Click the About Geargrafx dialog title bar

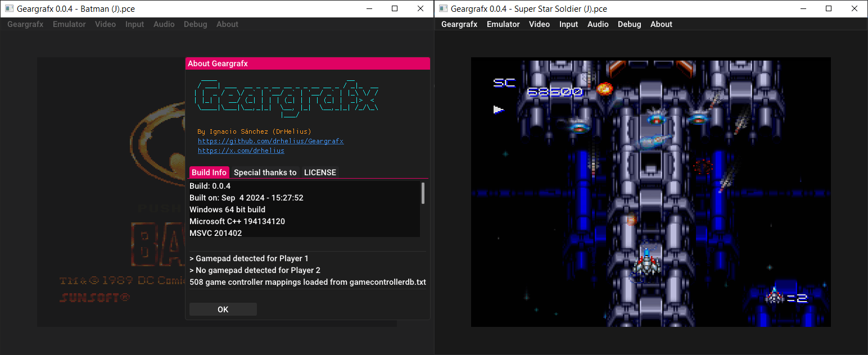(x=308, y=63)
